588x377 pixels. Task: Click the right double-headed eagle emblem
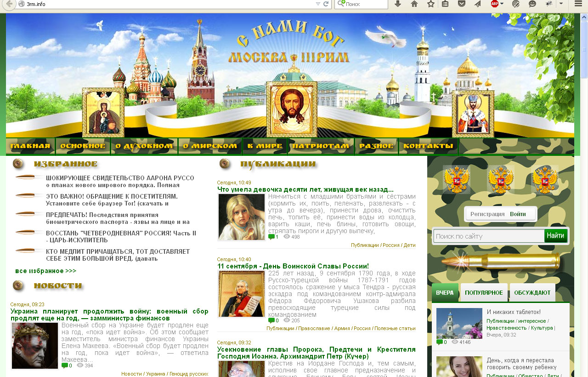coord(545,179)
